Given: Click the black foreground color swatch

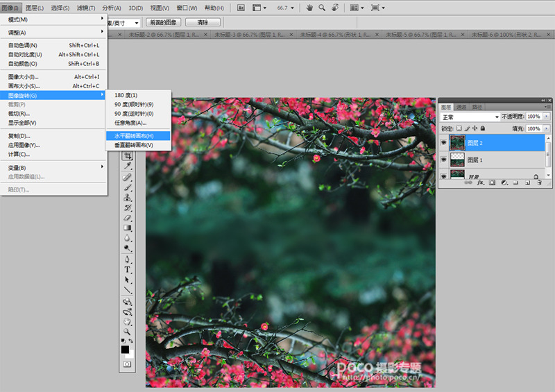Looking at the screenshot, I should click(x=125, y=350).
